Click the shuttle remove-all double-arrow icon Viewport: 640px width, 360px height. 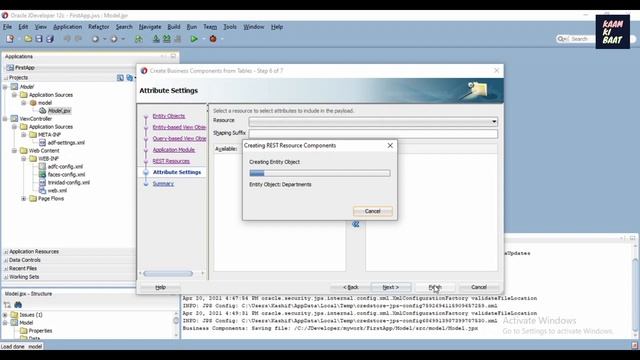(356, 224)
